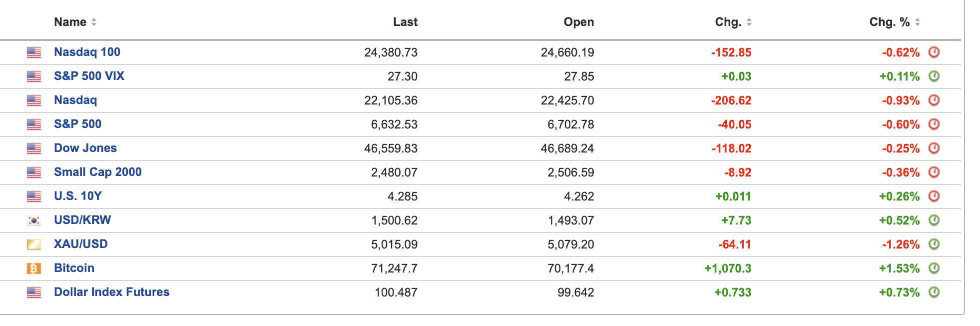
Task: Click the Bitcoin orange logo icon
Action: pos(33,268)
